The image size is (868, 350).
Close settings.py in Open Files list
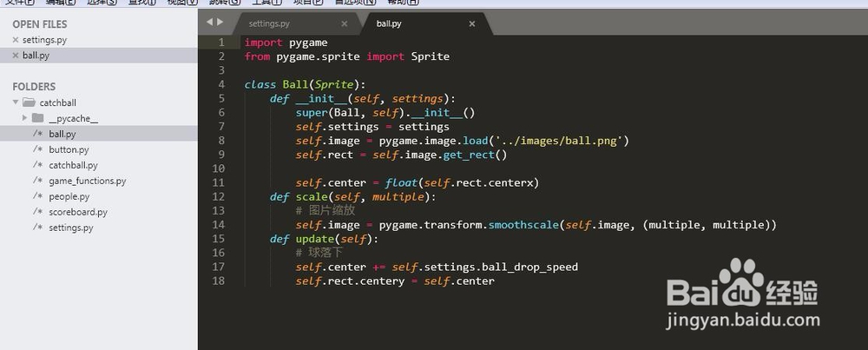pos(16,40)
